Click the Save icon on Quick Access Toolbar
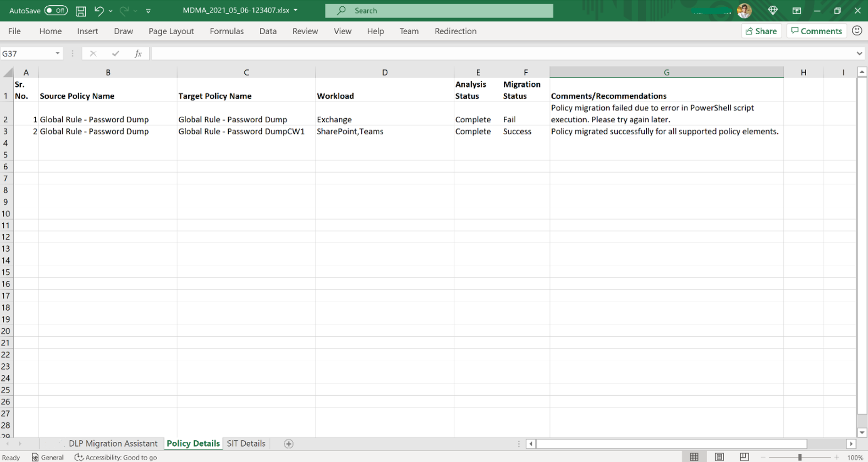Screen dimensions: 868x462 81,10
